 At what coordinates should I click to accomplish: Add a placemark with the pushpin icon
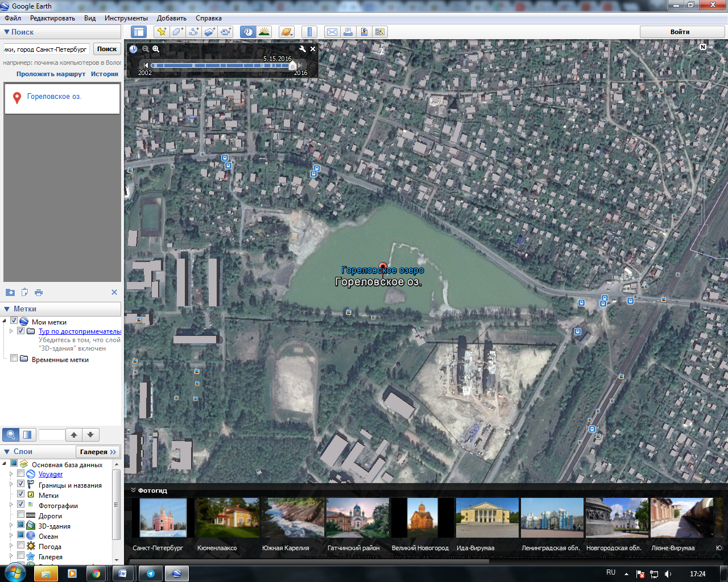[162, 32]
